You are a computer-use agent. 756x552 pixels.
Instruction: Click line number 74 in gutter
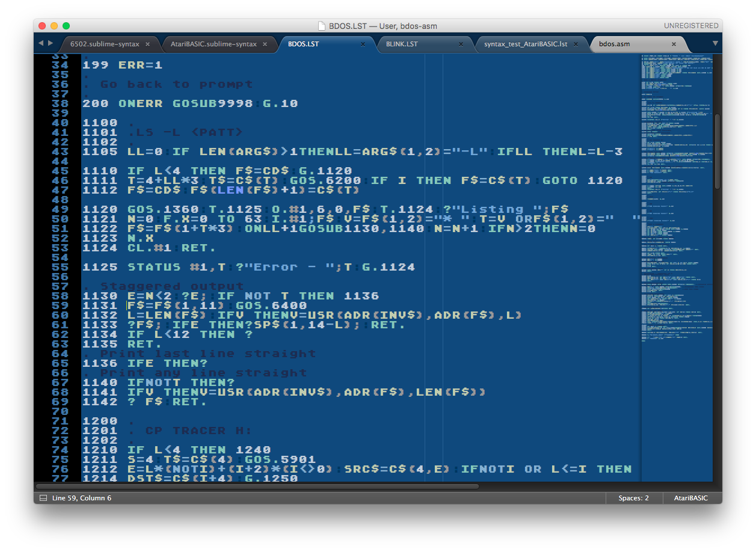coord(60,450)
